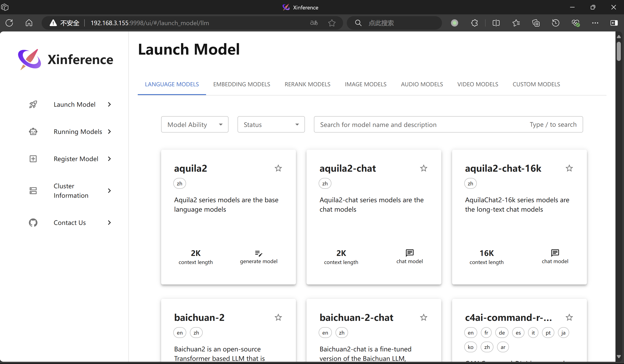Switch to the Embedding Models tab
The height and width of the screenshot is (364, 624).
[x=241, y=84]
